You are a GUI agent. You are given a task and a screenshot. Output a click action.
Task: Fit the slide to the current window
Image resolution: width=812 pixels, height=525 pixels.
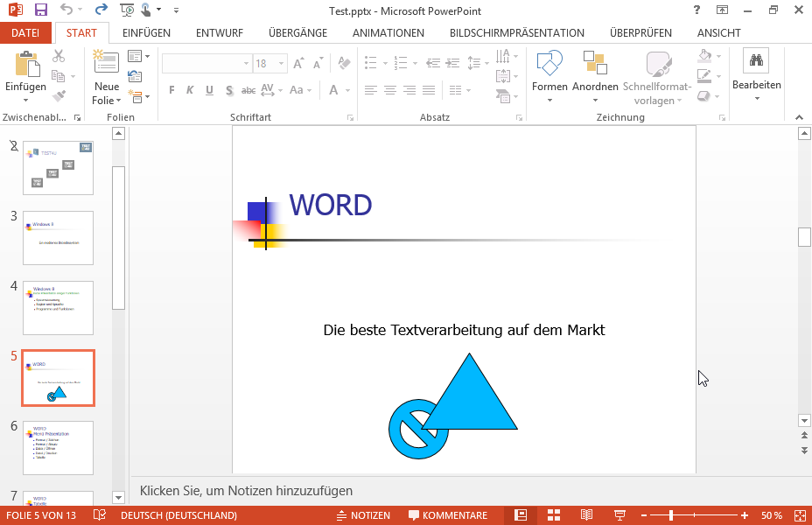point(800,515)
